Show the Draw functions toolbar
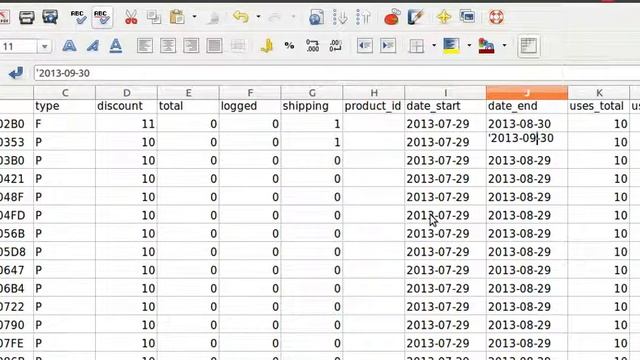The height and width of the screenshot is (360, 640). (x=416, y=17)
